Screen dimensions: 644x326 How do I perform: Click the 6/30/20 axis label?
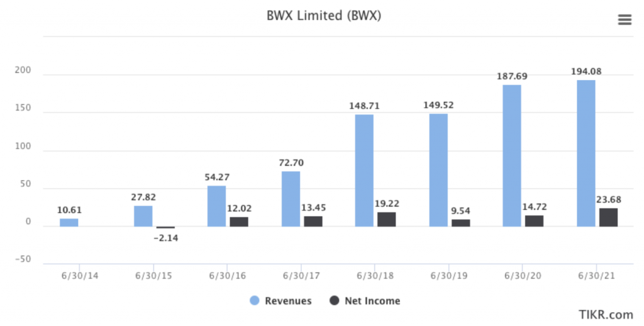523,276
